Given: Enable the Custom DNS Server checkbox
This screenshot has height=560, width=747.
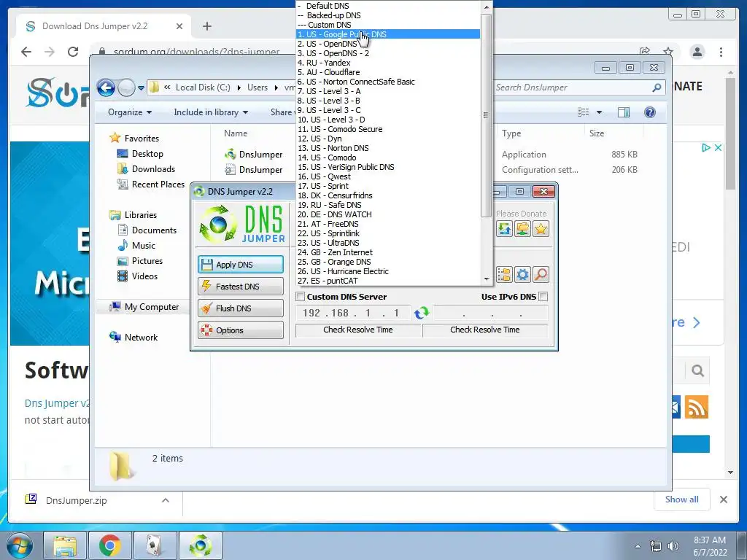Looking at the screenshot, I should pos(301,297).
